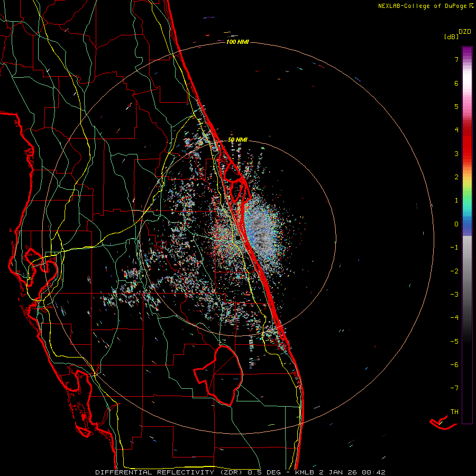Select the DZD legend header label

tap(464, 32)
